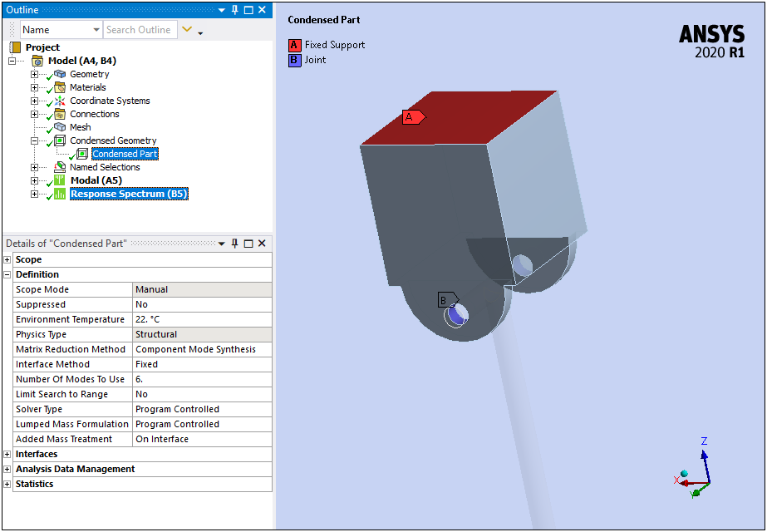Viewport: 767px width, 532px height.
Task: Select the Condensed Part tree item
Action: tap(125, 154)
